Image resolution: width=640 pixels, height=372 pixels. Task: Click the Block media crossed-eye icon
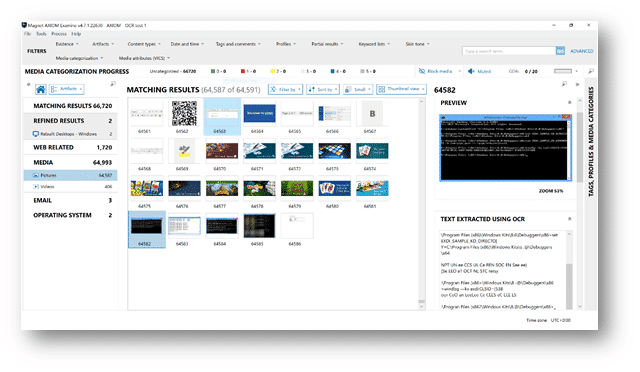pyautogui.click(x=422, y=71)
